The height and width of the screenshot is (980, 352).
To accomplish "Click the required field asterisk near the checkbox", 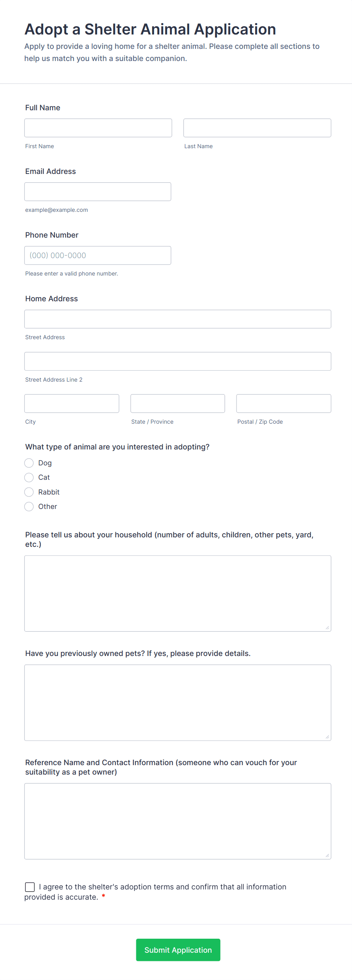I will pos(104,897).
